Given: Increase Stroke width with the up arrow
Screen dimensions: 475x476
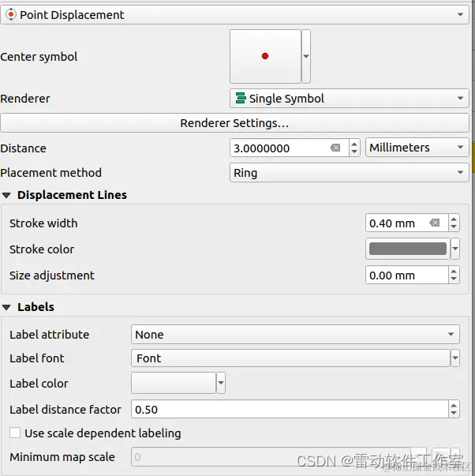Looking at the screenshot, I should click(x=454, y=219).
